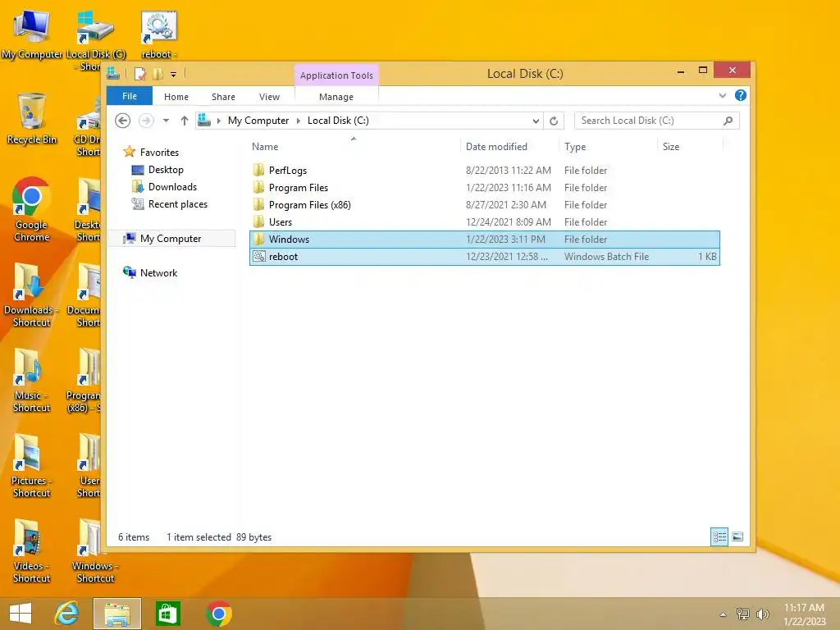
Task: Select the PerfLogs folder icon
Action: coord(258,171)
